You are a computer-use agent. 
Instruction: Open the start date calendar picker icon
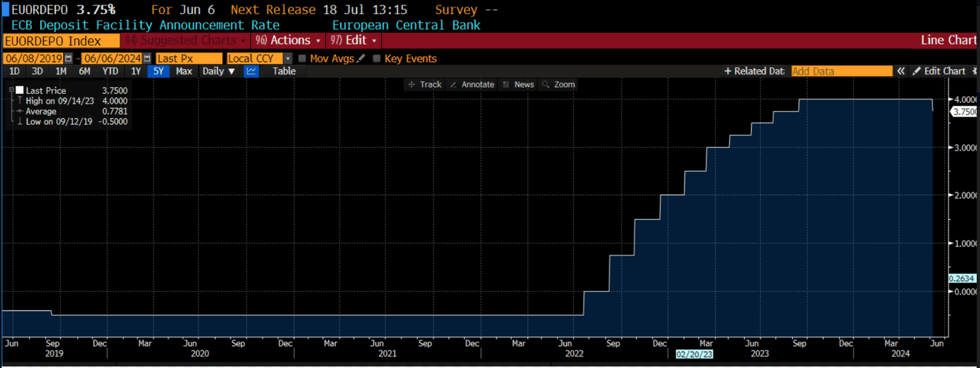69,59
